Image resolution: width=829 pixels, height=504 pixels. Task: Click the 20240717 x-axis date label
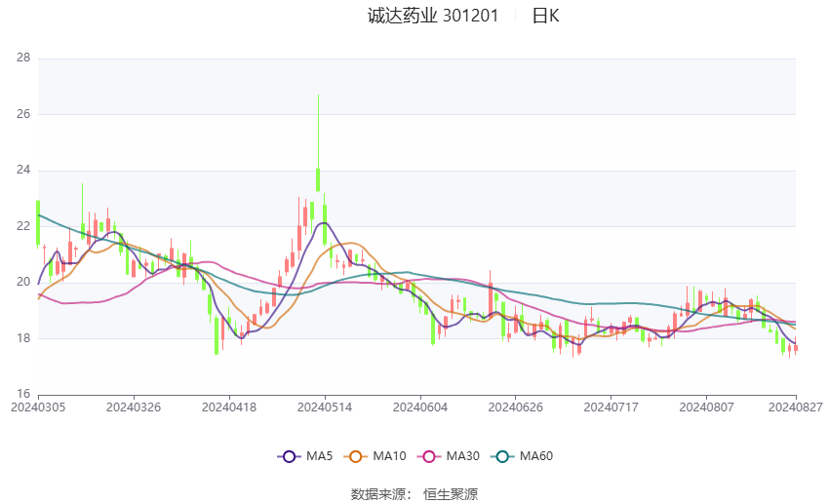(612, 407)
